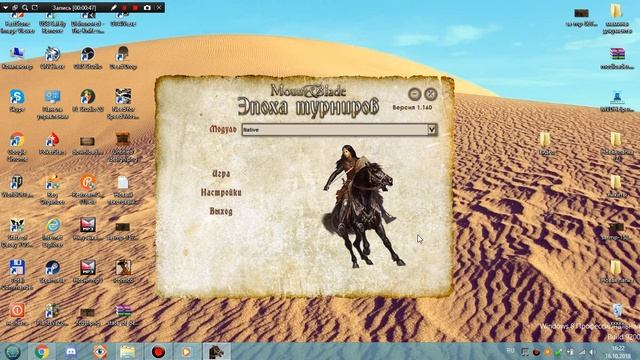Open Панель управления desktop icon
This screenshot has width=640, height=360.
pyautogui.click(x=52, y=104)
